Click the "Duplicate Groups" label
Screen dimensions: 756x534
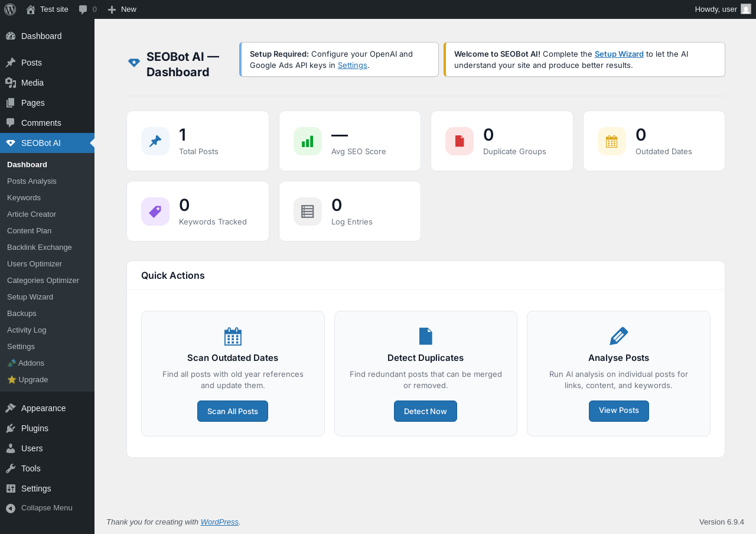pyautogui.click(x=514, y=152)
